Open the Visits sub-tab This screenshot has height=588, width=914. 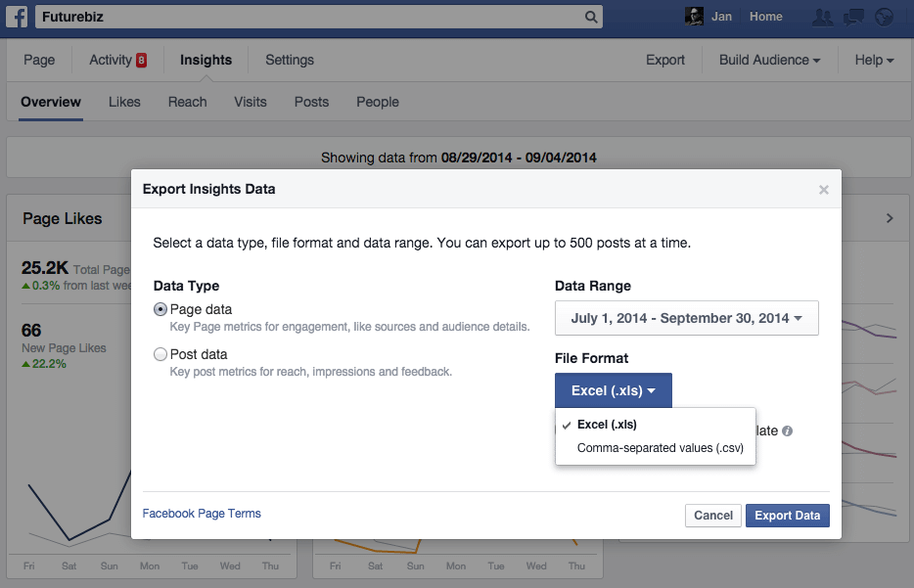251,102
